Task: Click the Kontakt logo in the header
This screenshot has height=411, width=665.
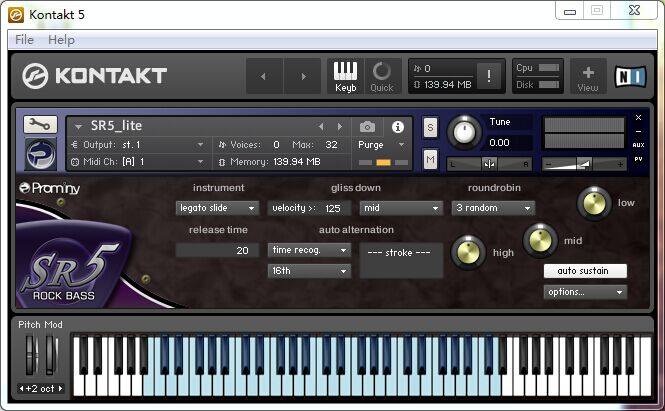Action: point(94,76)
